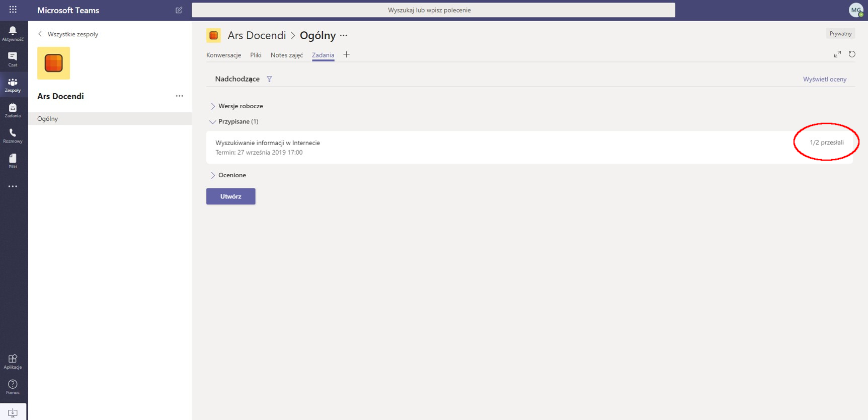The image size is (868, 420).
Task: Click the Ars Docendi team name in sidebar
Action: pos(60,96)
